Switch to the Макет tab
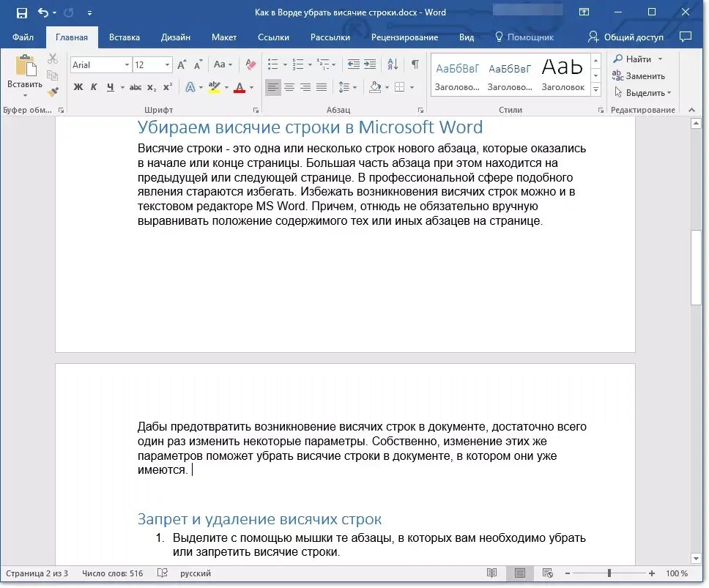This screenshot has width=709, height=588. [224, 37]
